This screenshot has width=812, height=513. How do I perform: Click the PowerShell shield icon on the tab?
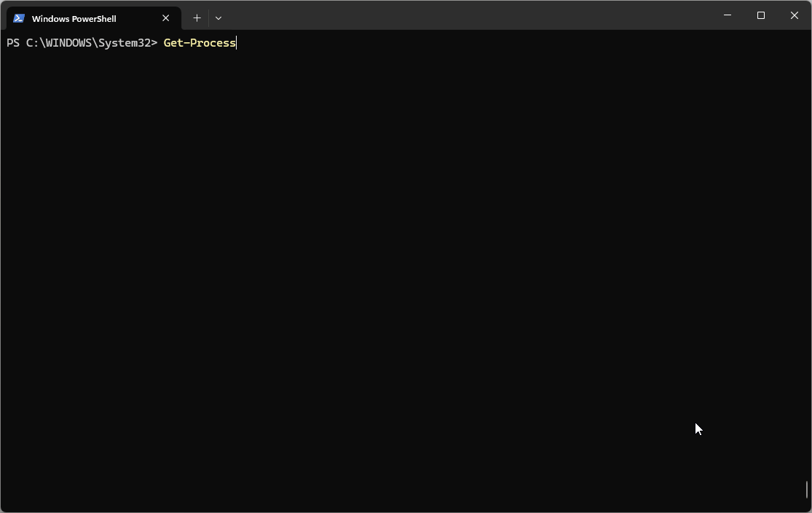pyautogui.click(x=17, y=17)
